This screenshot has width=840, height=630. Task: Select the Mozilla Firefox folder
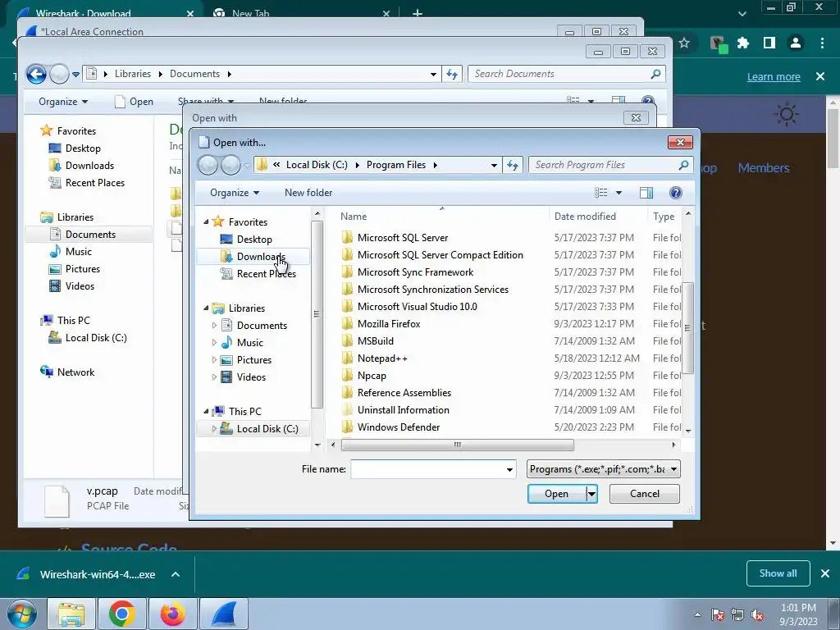point(388,323)
